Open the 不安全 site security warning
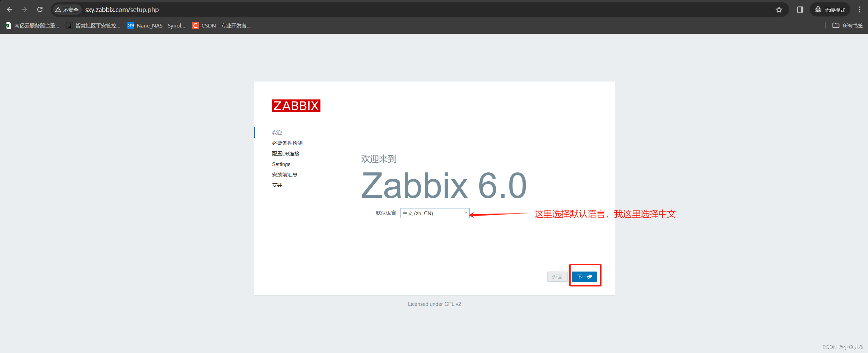868x353 pixels. click(x=67, y=10)
